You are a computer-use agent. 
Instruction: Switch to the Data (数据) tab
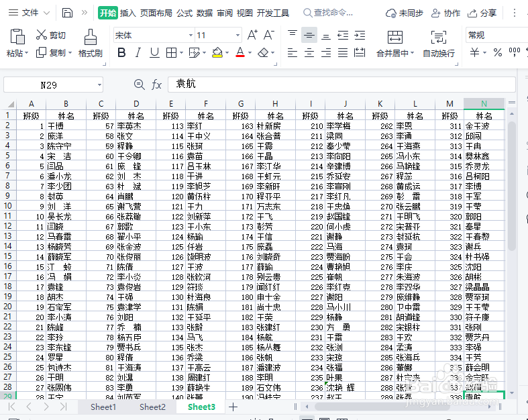[205, 13]
